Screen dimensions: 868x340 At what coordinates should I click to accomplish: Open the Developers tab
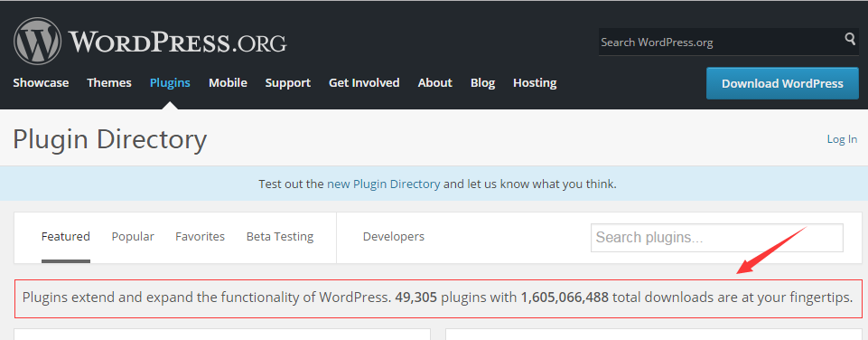(x=394, y=237)
